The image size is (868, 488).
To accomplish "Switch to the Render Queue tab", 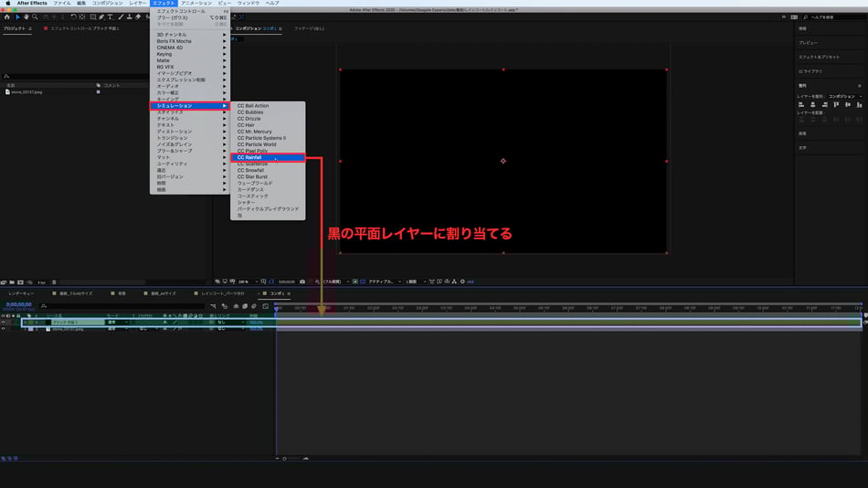I will [21, 293].
